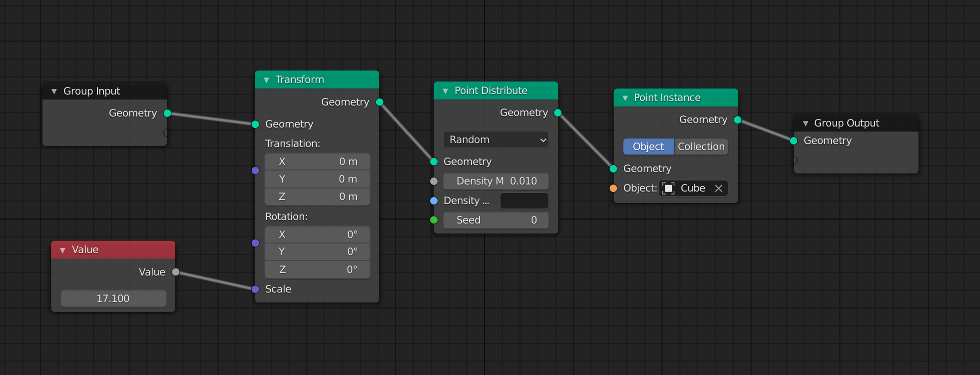Click Rotation X field 0°
This screenshot has height=375, width=980.
[318, 234]
